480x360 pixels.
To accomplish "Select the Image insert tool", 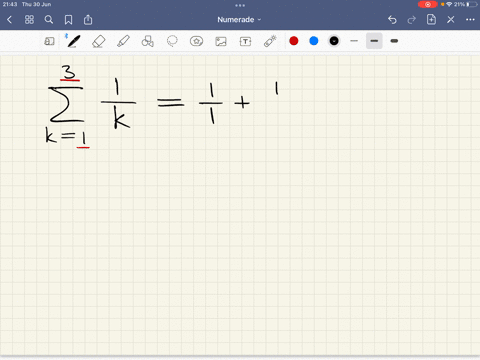I will (221, 41).
